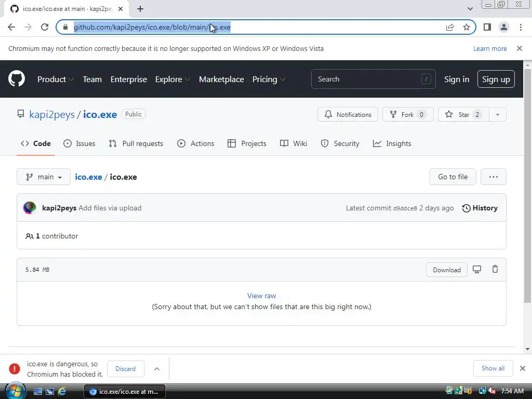Focus the GitHub Search field
532x399 pixels.
click(373, 79)
